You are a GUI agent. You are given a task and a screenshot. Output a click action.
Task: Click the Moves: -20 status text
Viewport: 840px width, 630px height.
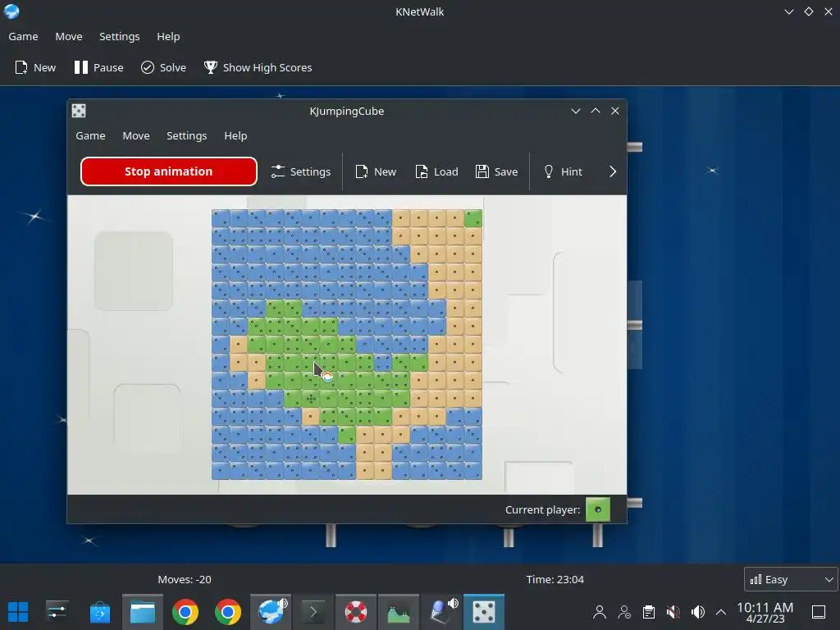coord(185,579)
